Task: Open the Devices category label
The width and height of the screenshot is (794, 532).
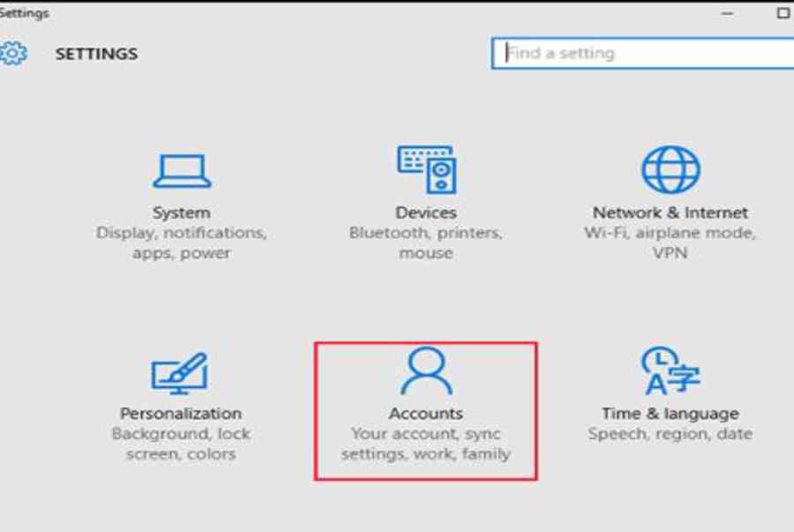Action: click(x=425, y=213)
